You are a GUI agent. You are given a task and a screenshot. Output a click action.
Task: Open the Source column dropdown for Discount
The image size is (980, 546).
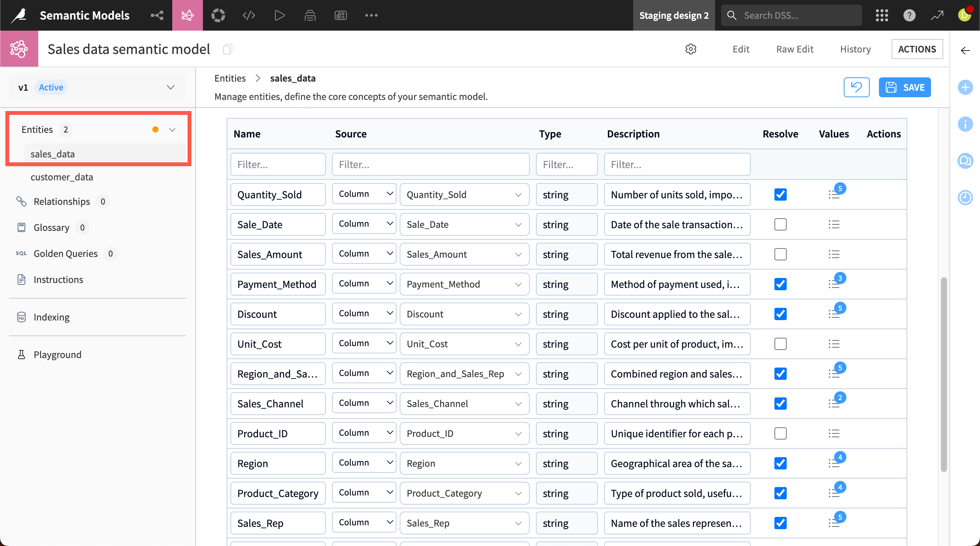[x=364, y=313]
